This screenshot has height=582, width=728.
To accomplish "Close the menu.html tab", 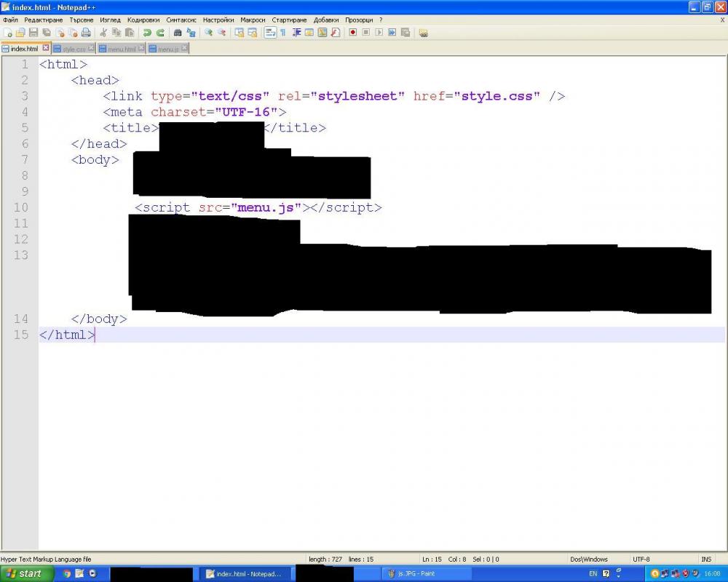I will [141, 48].
